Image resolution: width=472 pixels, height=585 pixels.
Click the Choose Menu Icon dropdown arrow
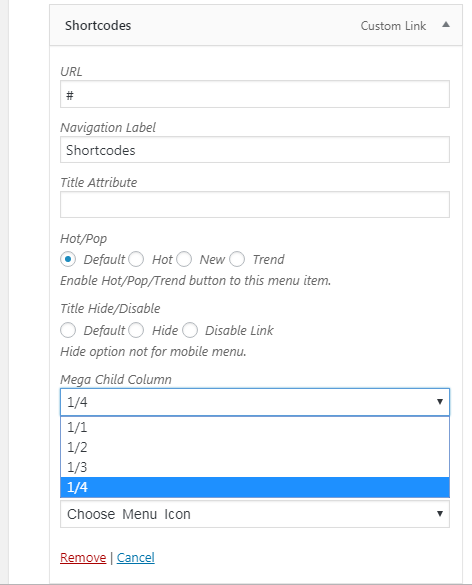440,514
